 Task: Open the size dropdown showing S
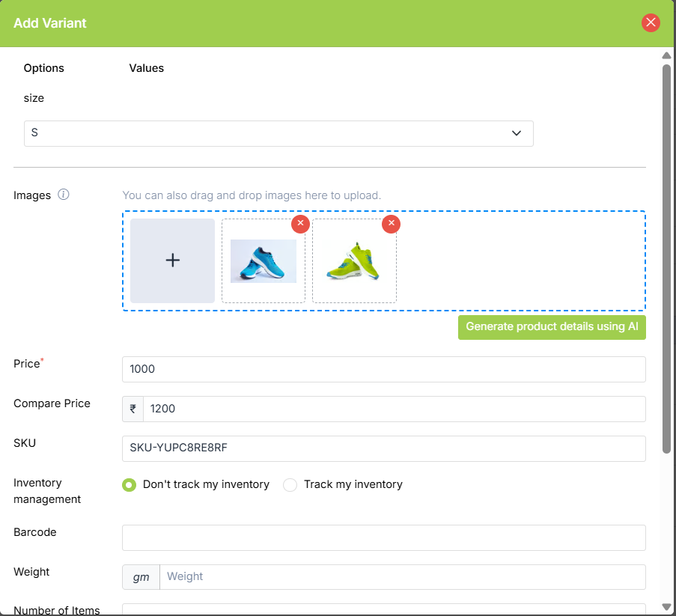[x=278, y=133]
